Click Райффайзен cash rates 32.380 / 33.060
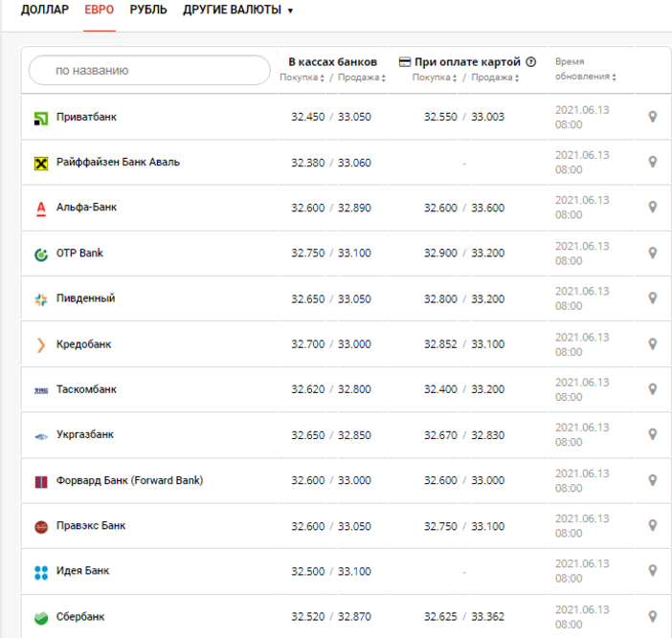The height and width of the screenshot is (638, 672). coord(331,163)
